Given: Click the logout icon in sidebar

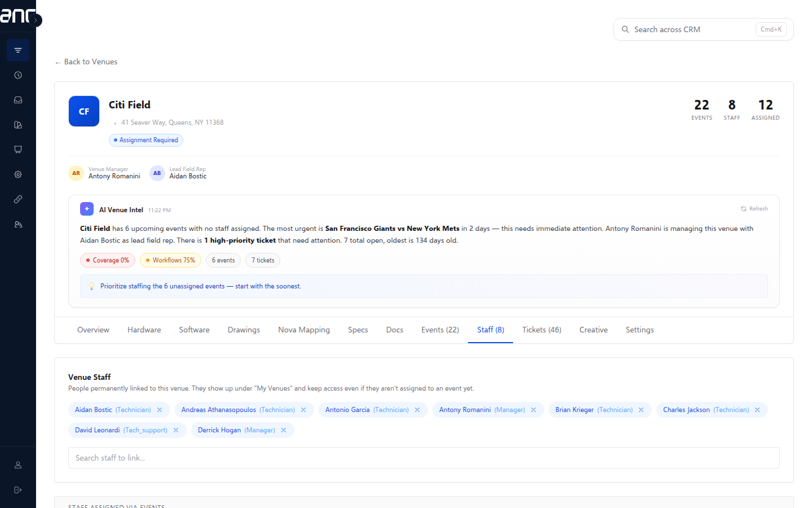Looking at the screenshot, I should 18,490.
